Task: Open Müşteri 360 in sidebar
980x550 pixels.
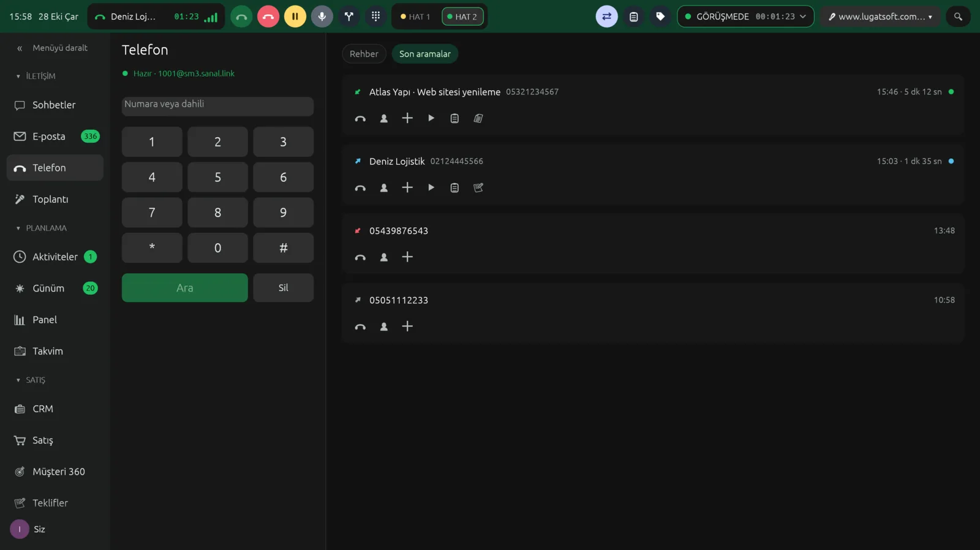Action: pos(55,472)
